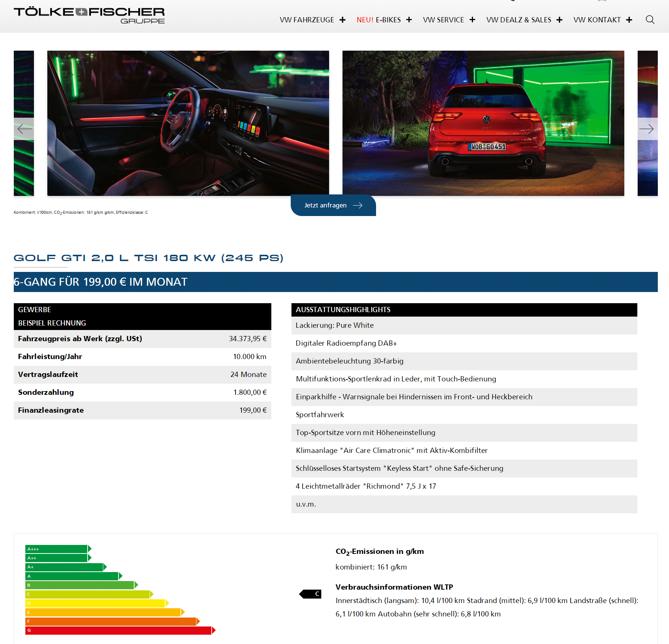Open the VW Fahrzeuge menu
Viewport: 669px width, 644px height.
307,20
